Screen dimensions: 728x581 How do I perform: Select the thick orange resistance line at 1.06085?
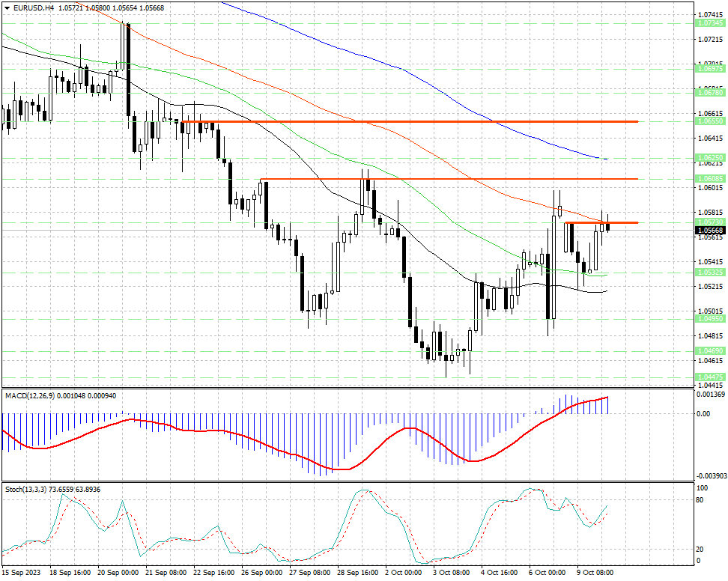pos(449,179)
